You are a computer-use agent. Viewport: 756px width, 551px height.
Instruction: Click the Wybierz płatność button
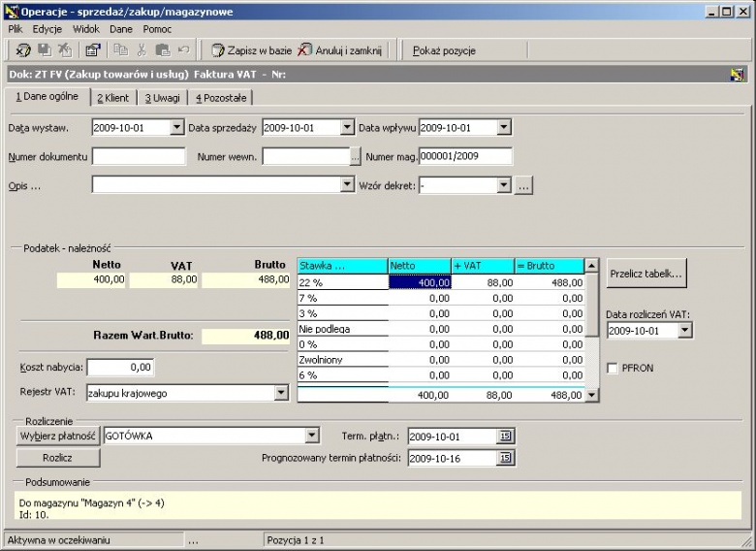pyautogui.click(x=58, y=436)
